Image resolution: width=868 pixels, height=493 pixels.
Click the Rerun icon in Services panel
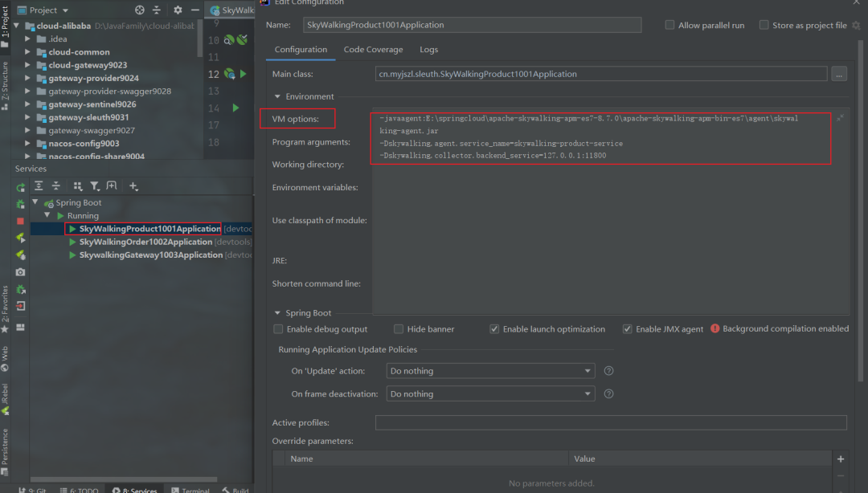[x=20, y=188]
